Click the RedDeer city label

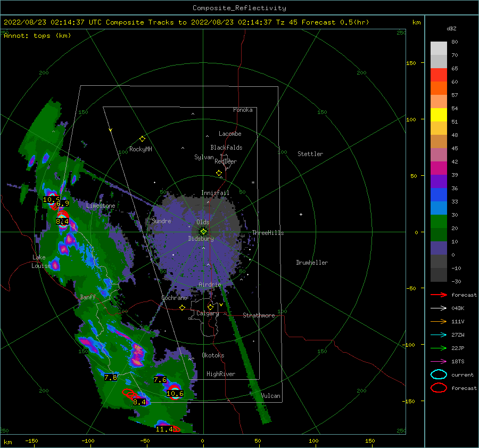pyautogui.click(x=226, y=161)
